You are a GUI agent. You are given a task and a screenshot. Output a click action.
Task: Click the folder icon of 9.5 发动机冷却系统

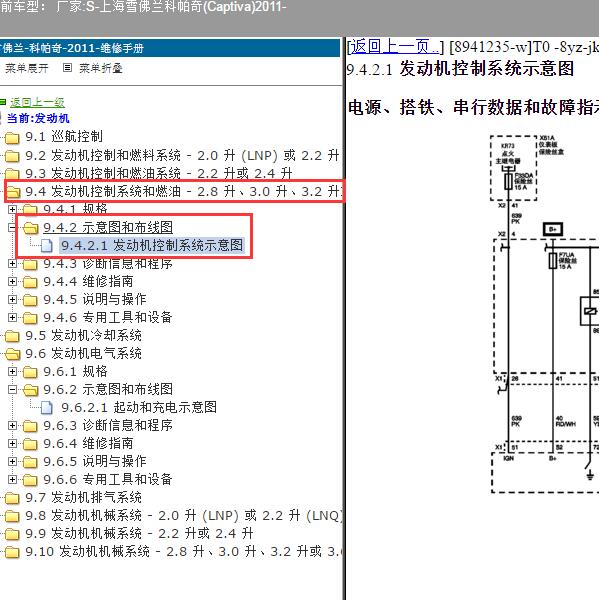(x=12, y=336)
